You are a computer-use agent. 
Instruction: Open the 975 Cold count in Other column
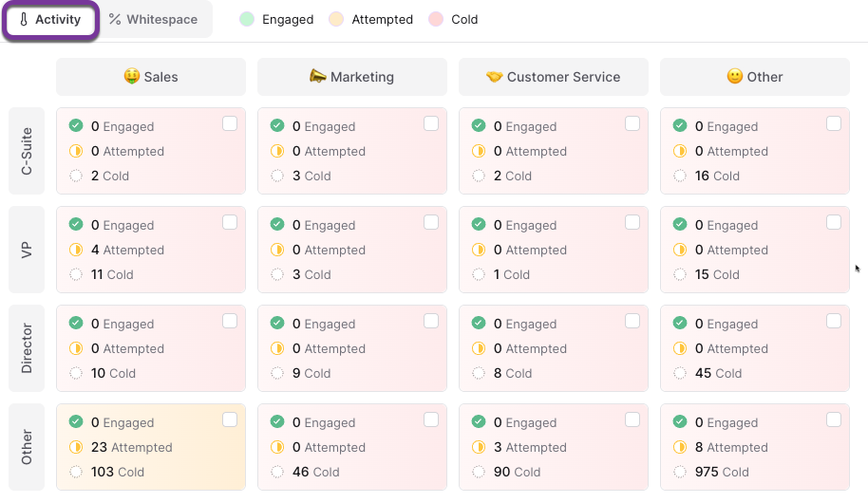tap(722, 472)
